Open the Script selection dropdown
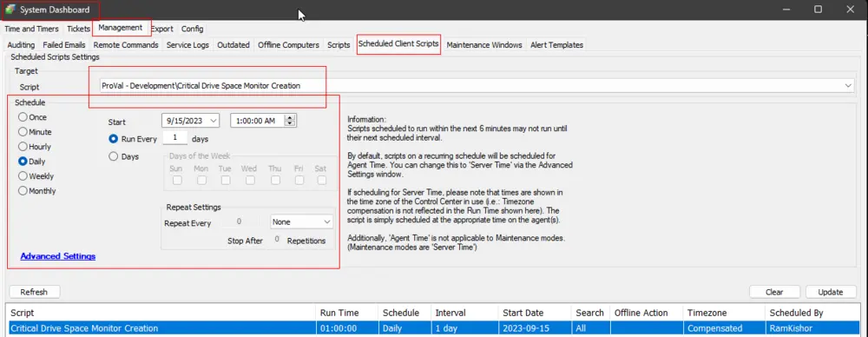This screenshot has width=868, height=337. pyautogui.click(x=849, y=86)
